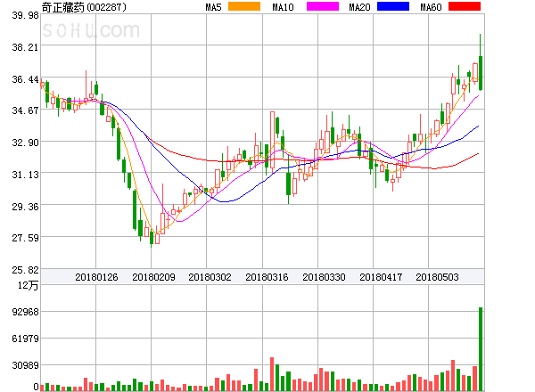Screen dimensions: 535x392
Task: Click the 29.36 price axis label
Action: click(x=25, y=207)
